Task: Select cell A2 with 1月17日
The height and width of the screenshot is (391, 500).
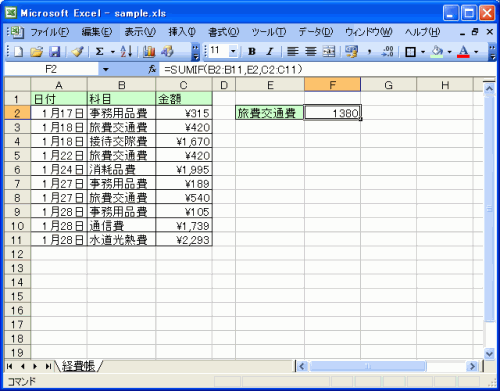Action: (59, 113)
